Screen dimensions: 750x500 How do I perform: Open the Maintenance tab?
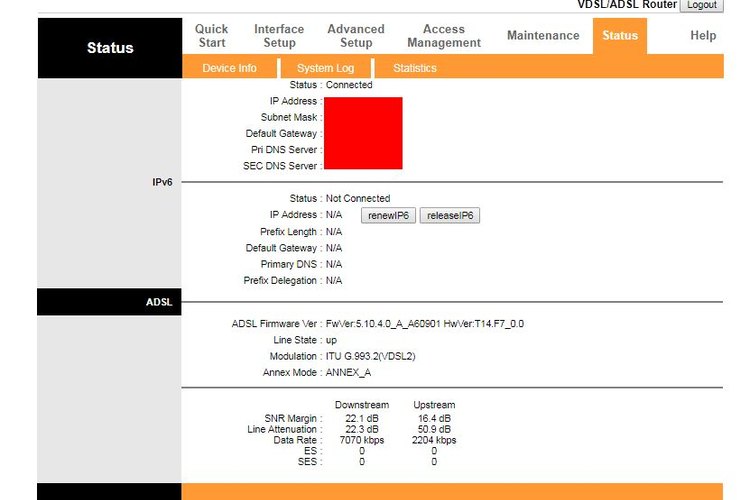click(x=543, y=35)
